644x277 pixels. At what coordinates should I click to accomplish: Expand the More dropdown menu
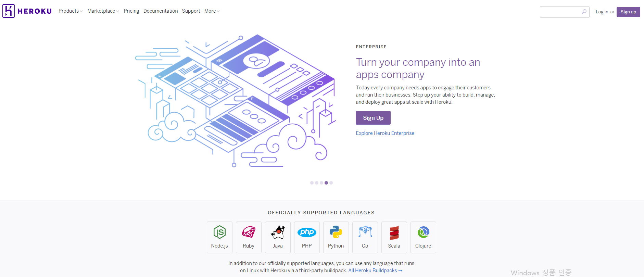212,11
